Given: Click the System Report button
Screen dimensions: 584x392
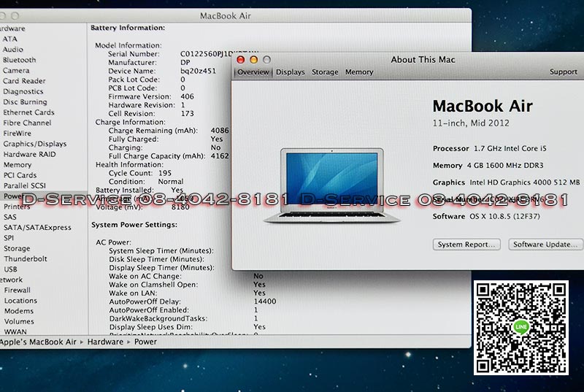Looking at the screenshot, I should pyautogui.click(x=466, y=245).
